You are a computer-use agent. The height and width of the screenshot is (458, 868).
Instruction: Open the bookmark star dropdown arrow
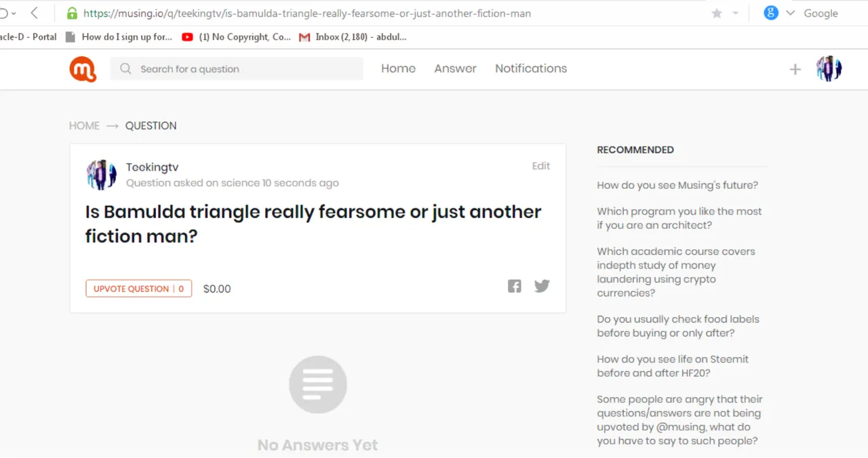735,14
